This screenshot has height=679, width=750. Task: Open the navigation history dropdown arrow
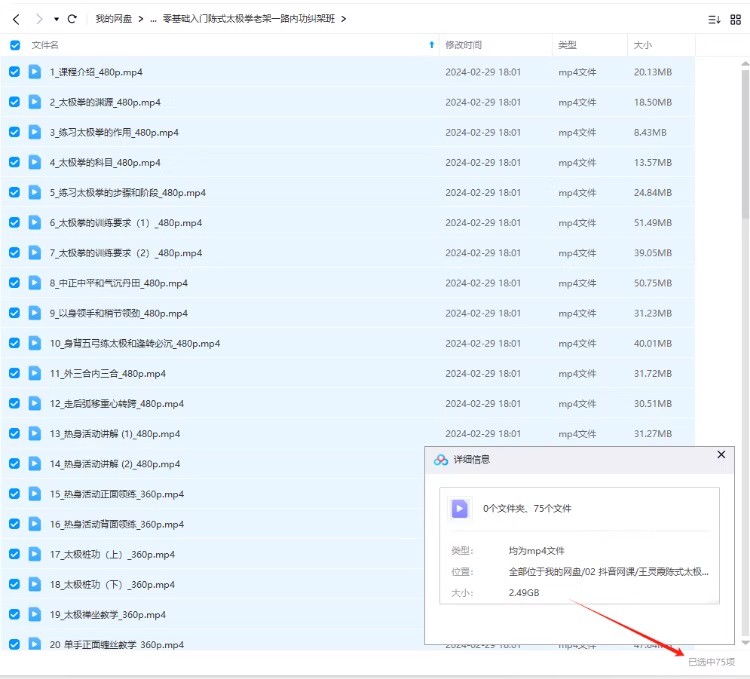click(56, 19)
